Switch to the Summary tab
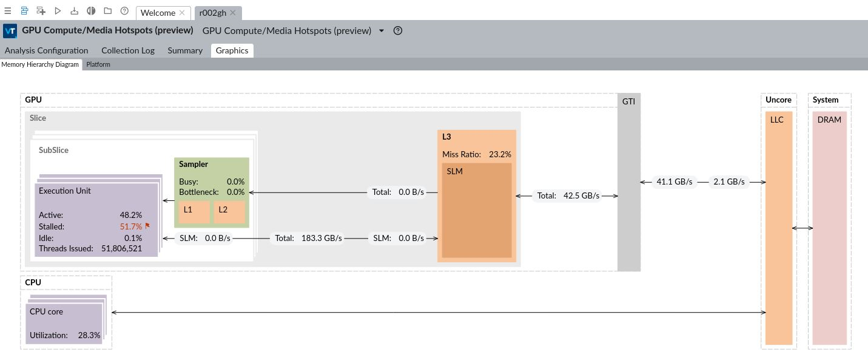 [185, 50]
